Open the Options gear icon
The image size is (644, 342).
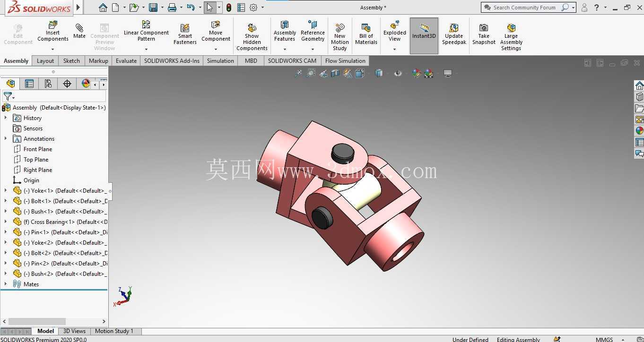(x=253, y=7)
